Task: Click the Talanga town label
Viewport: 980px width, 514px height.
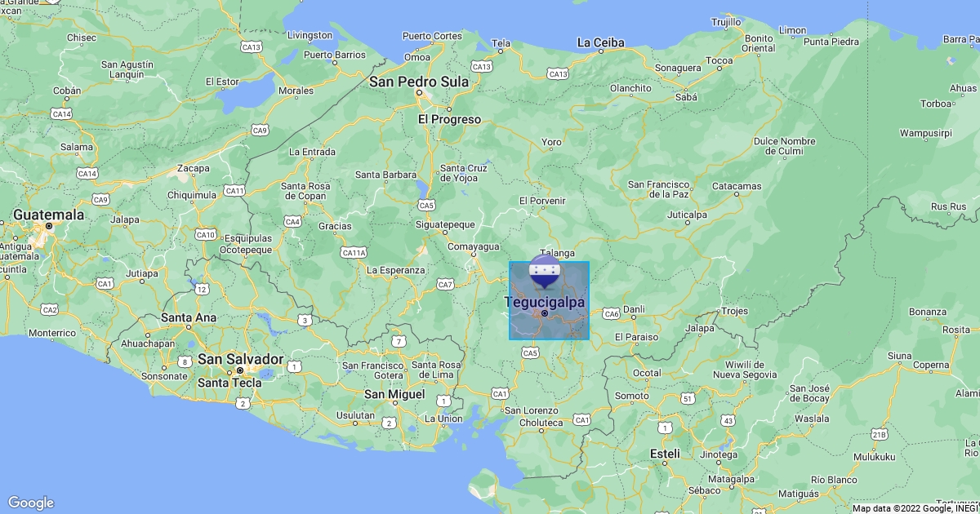Action: point(557,253)
